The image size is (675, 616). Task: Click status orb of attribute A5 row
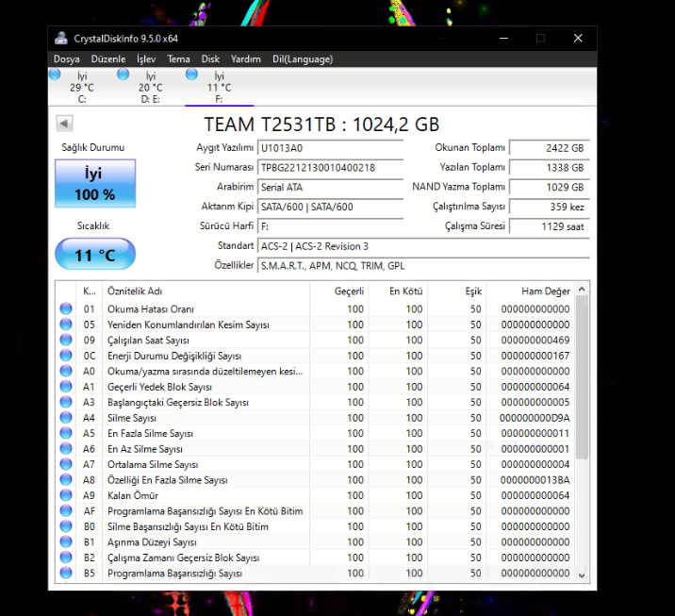pos(66,432)
